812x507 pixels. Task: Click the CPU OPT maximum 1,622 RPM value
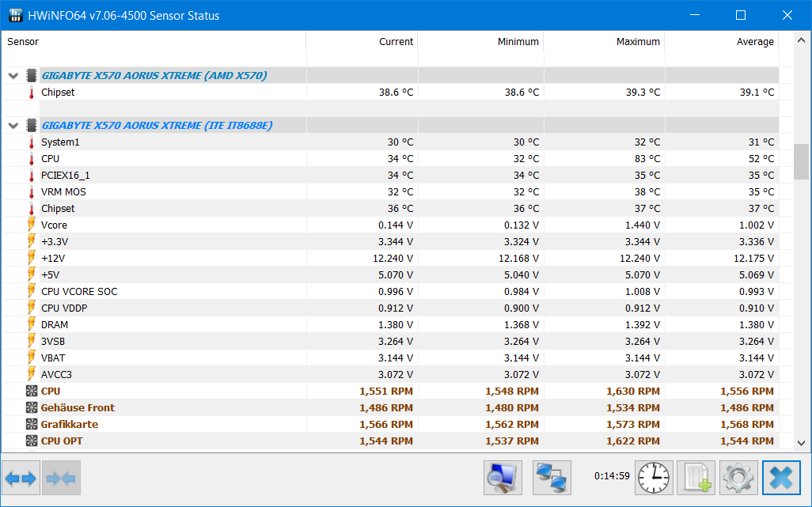pos(633,441)
